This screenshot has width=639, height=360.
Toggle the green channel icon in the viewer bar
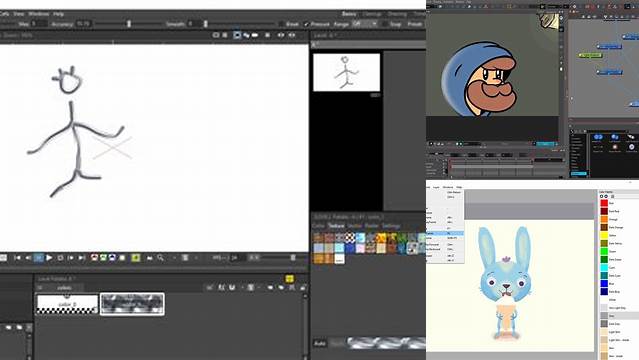coord(103,258)
